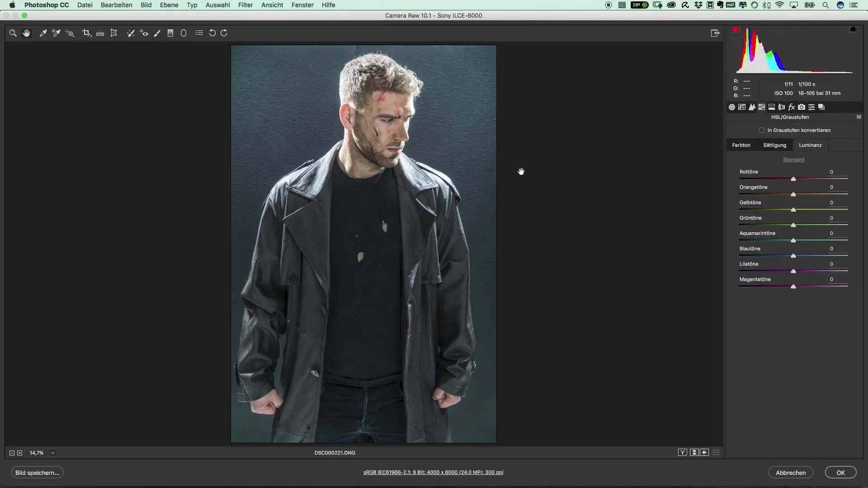
Task: Open macOS Notification Center icon
Action: pyautogui.click(x=854, y=5)
